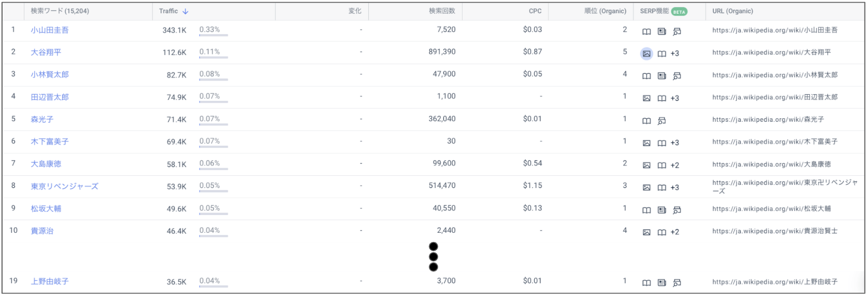The image size is (868, 296).
Task: Click the related searches icon for 上野由岐子
Action: (x=677, y=283)
